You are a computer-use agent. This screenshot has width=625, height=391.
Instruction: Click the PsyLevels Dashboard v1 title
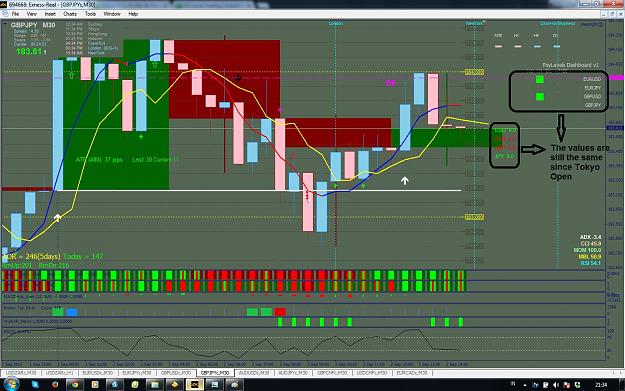(x=570, y=65)
